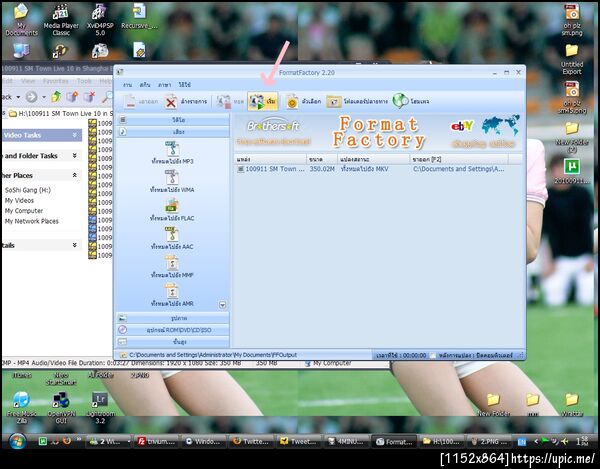600x469 pixels.
Task: Click the Output [F2] column header
Action: (459, 159)
